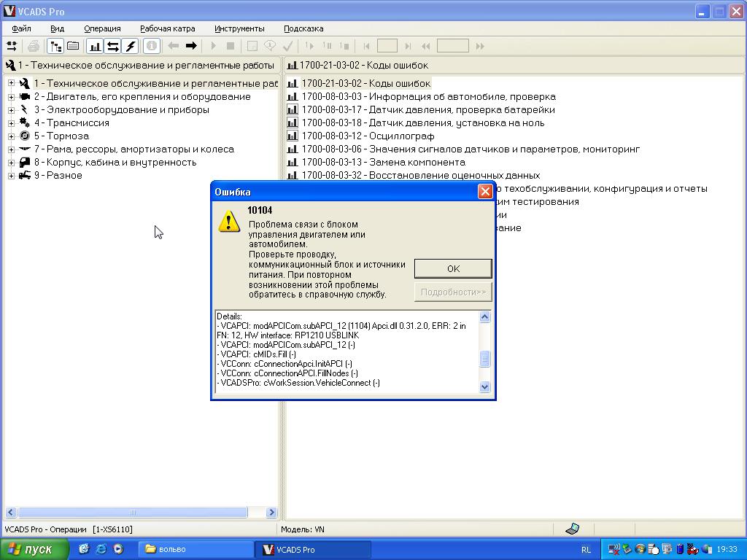This screenshot has height=560, width=747.
Task: Click the speech bubble toolbar icon
Action: click(x=270, y=46)
